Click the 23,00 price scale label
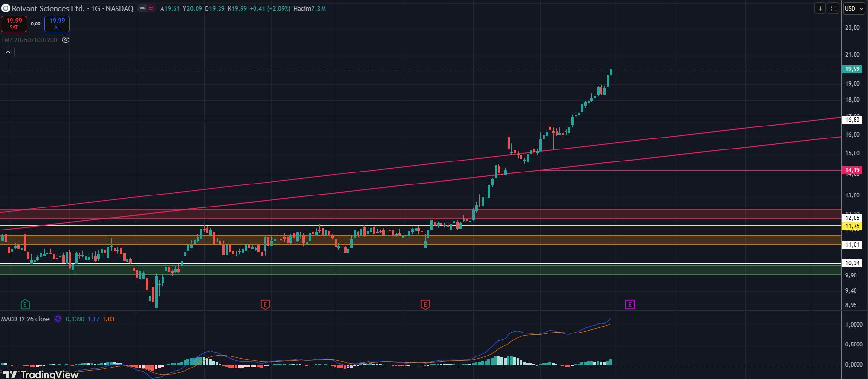This screenshot has width=868, height=379. pyautogui.click(x=852, y=28)
